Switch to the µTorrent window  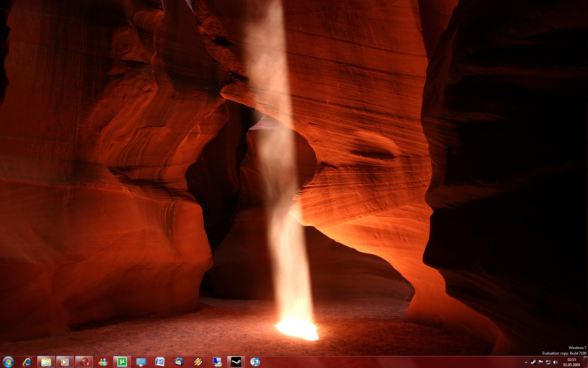(122, 362)
